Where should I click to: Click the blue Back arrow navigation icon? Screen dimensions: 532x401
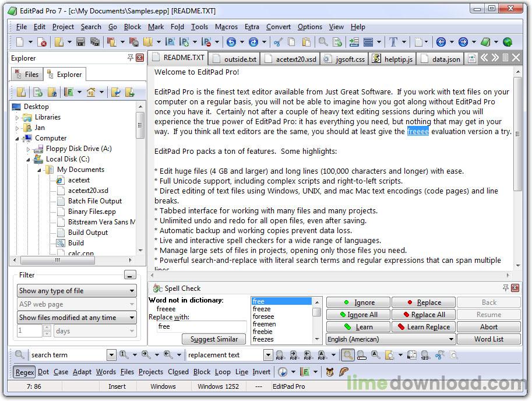(441, 42)
